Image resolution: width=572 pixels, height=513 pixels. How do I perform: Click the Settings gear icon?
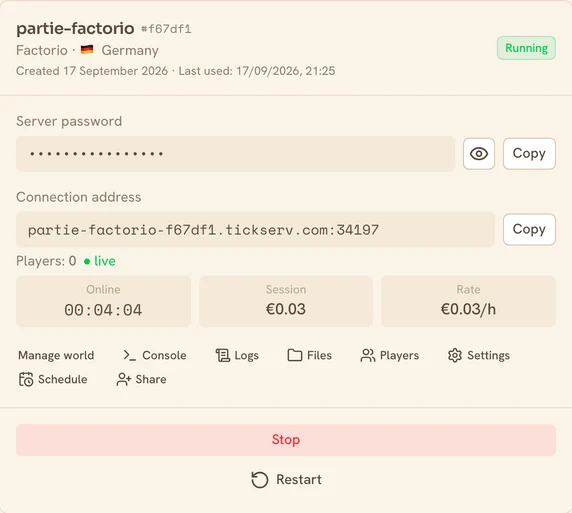[455, 355]
